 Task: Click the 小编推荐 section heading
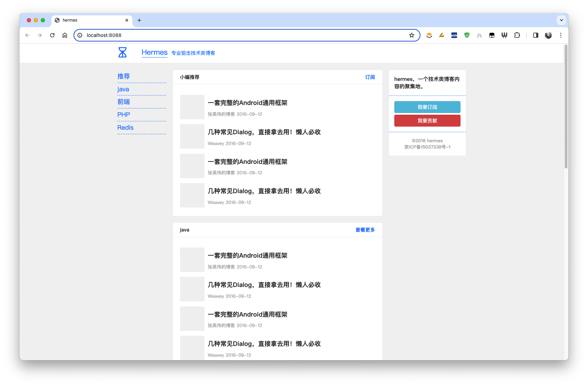pos(189,77)
